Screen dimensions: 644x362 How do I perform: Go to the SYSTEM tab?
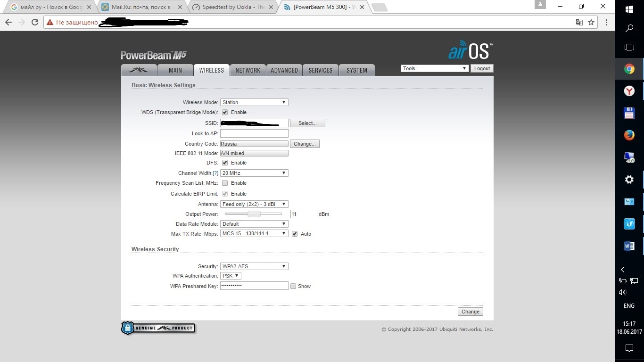click(x=356, y=70)
